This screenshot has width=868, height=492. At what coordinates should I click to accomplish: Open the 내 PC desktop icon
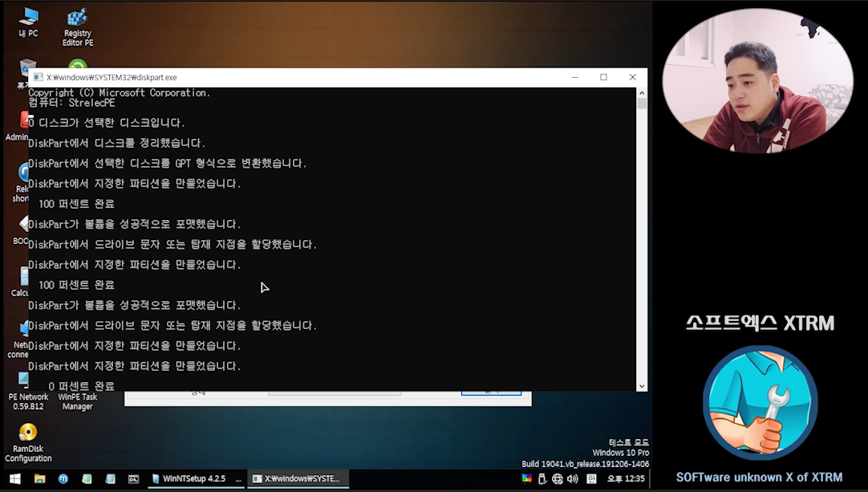(x=28, y=22)
